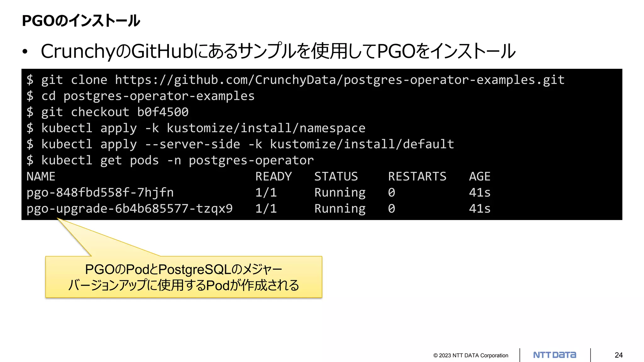Click the pod name 'pgo-848fbd558f-7hjfn'
The width and height of the screenshot is (644, 362).
click(x=100, y=192)
